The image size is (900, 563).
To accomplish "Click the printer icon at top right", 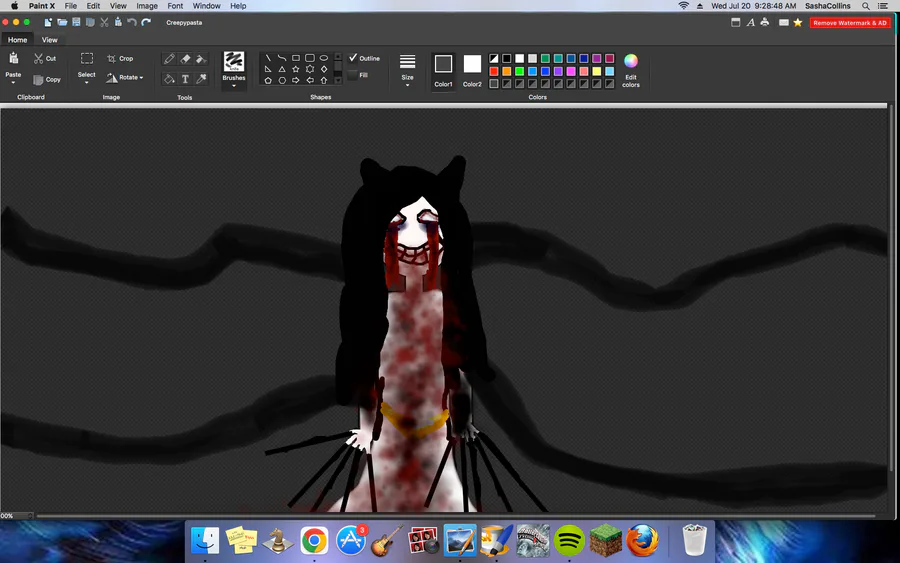I will pos(765,22).
